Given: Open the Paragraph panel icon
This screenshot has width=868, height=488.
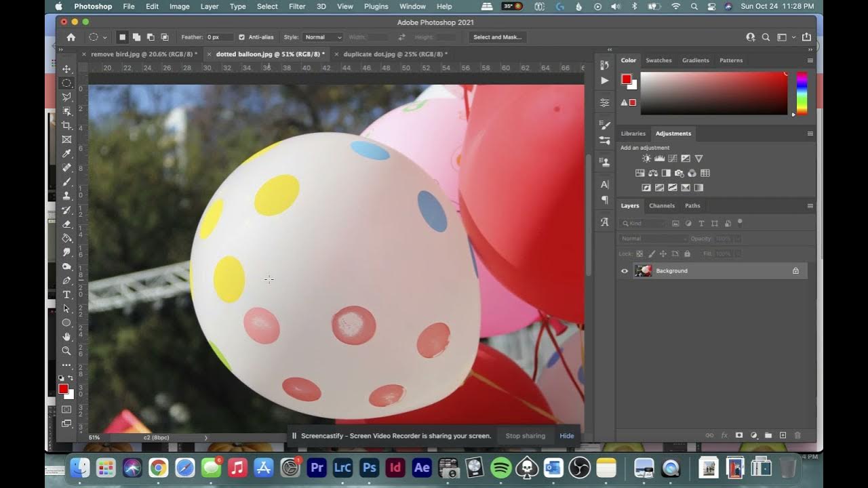Looking at the screenshot, I should pos(604,199).
